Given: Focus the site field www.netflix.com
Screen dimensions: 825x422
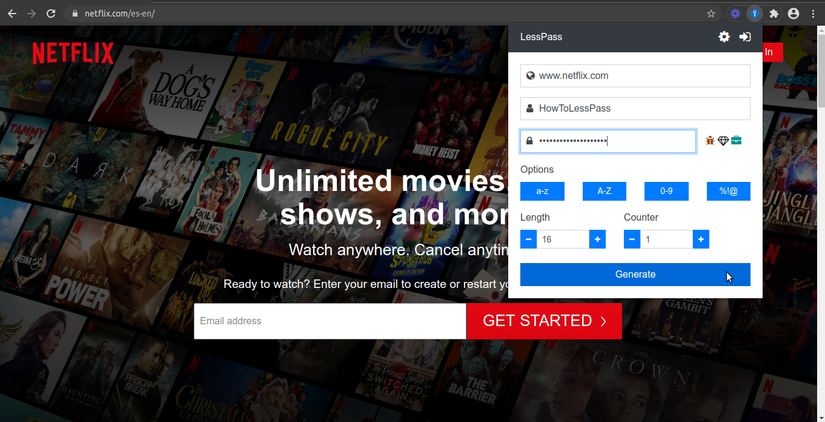Looking at the screenshot, I should pyautogui.click(x=635, y=76).
